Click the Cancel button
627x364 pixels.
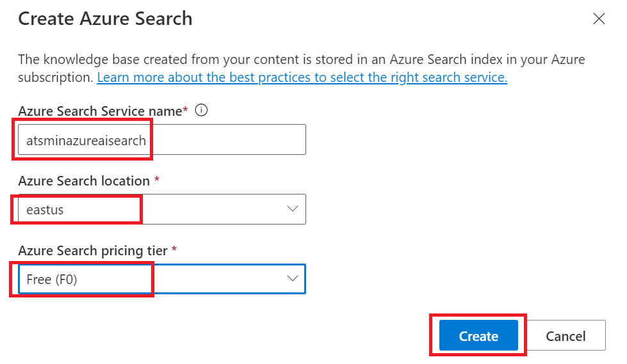click(566, 335)
